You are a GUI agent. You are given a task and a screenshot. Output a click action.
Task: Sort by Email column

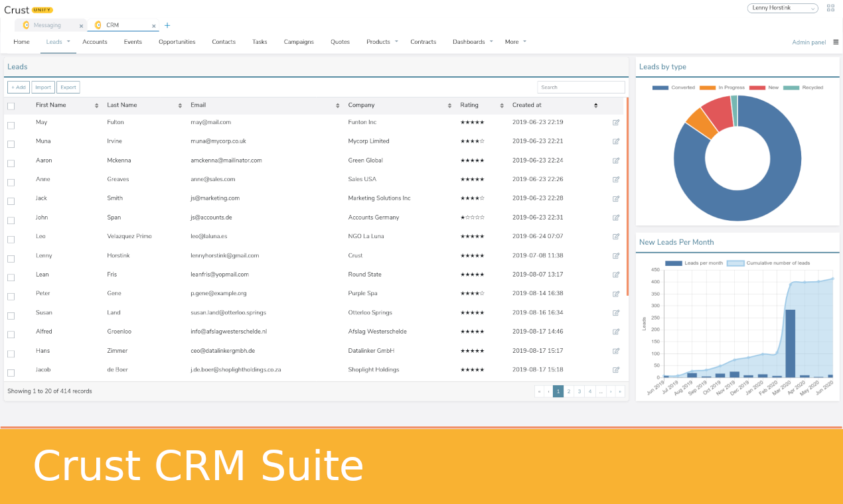[x=337, y=105]
